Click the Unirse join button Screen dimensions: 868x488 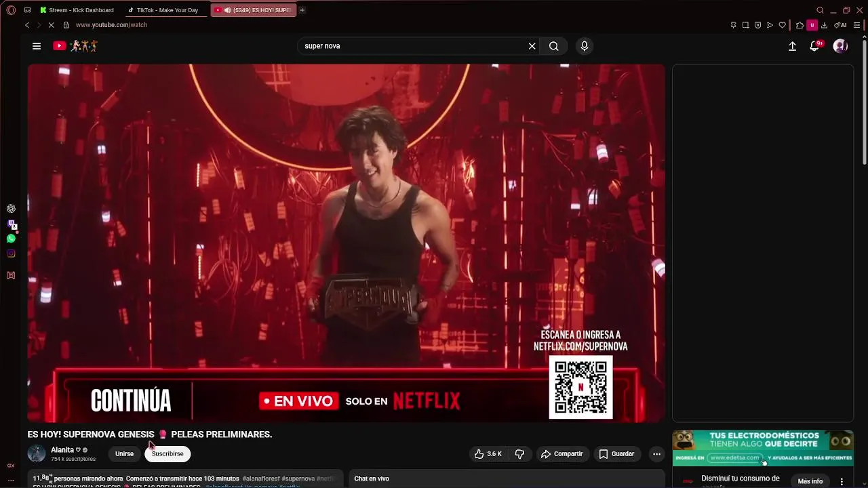click(x=124, y=453)
